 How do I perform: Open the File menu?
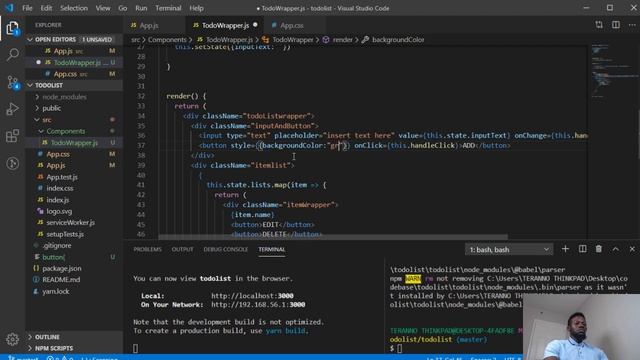(27, 8)
